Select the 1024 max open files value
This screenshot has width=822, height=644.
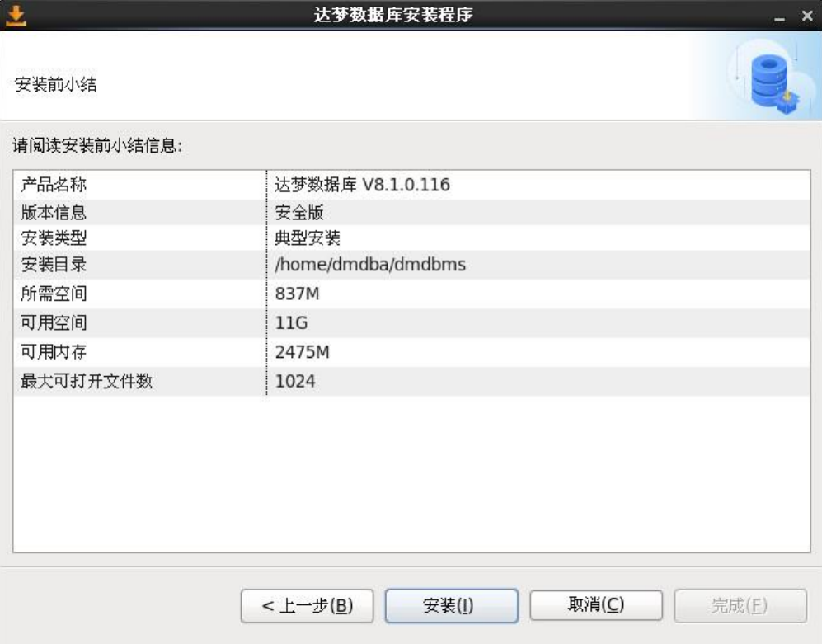point(295,381)
